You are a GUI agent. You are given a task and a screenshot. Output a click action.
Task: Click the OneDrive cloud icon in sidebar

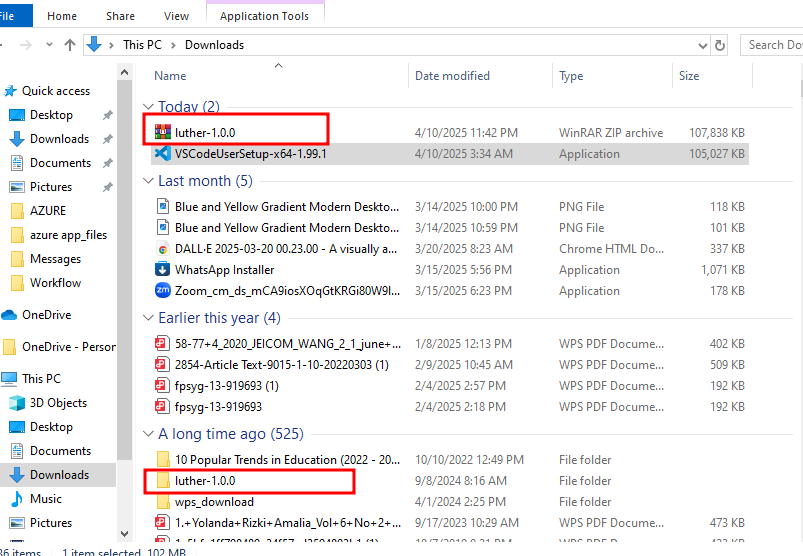(9, 315)
